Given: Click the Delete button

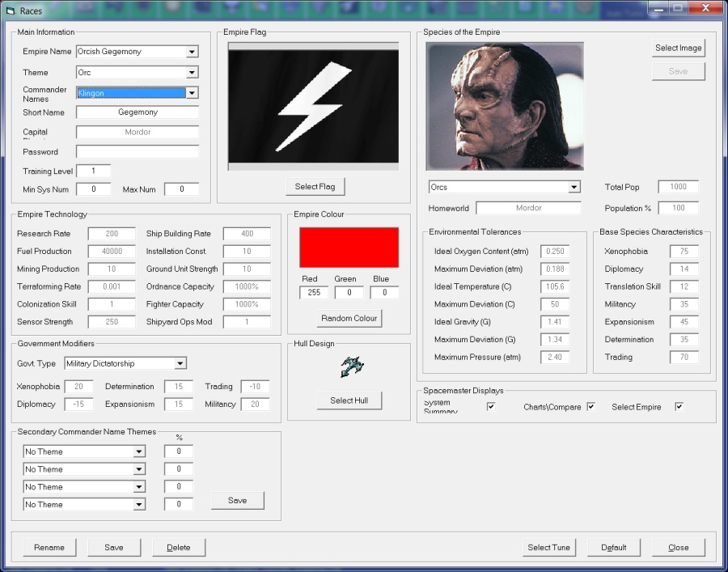Looking at the screenshot, I should tap(179, 548).
